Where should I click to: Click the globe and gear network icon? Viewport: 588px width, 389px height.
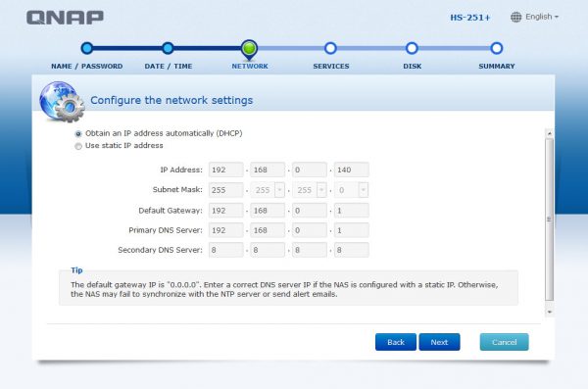pyautogui.click(x=62, y=102)
